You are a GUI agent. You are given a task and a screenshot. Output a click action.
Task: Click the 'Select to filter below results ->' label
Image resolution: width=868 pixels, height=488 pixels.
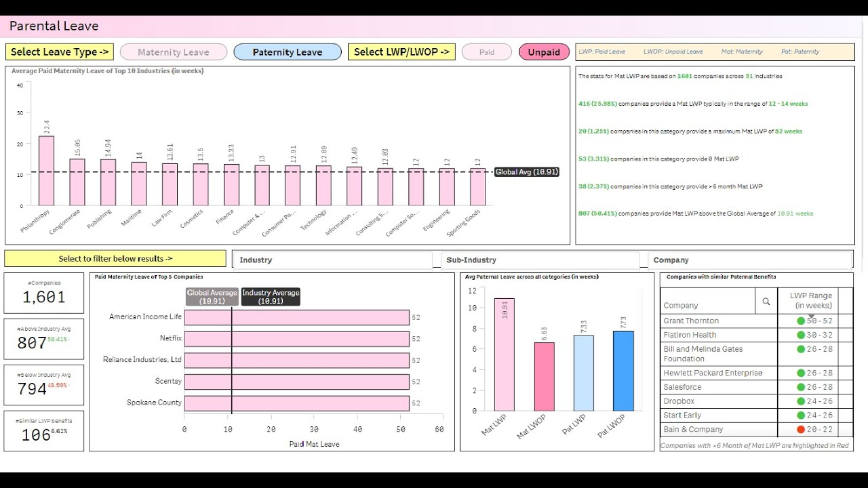pos(115,258)
